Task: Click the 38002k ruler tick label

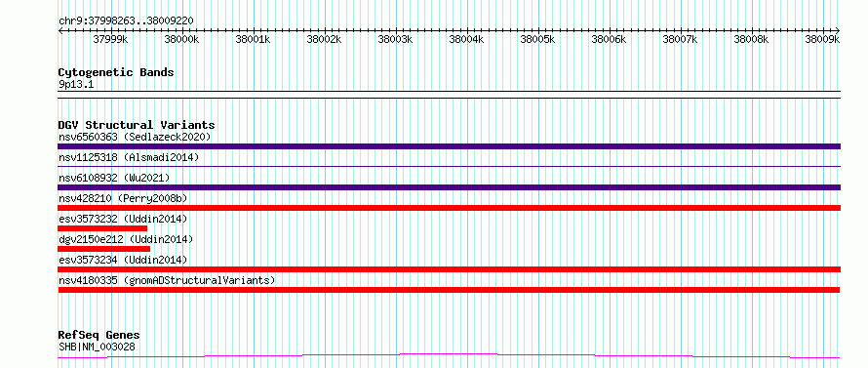Action: click(x=324, y=39)
